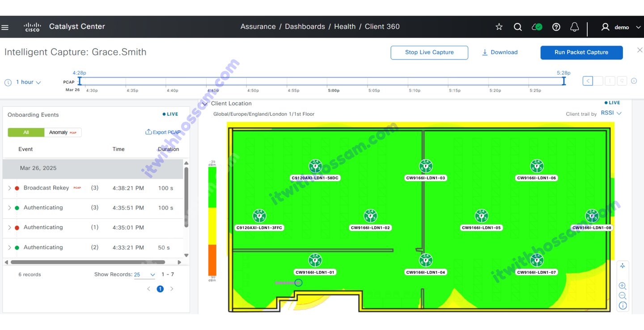Image resolution: width=644 pixels, height=330 pixels.
Task: Click the Export PCAP link text
Action: (x=167, y=132)
